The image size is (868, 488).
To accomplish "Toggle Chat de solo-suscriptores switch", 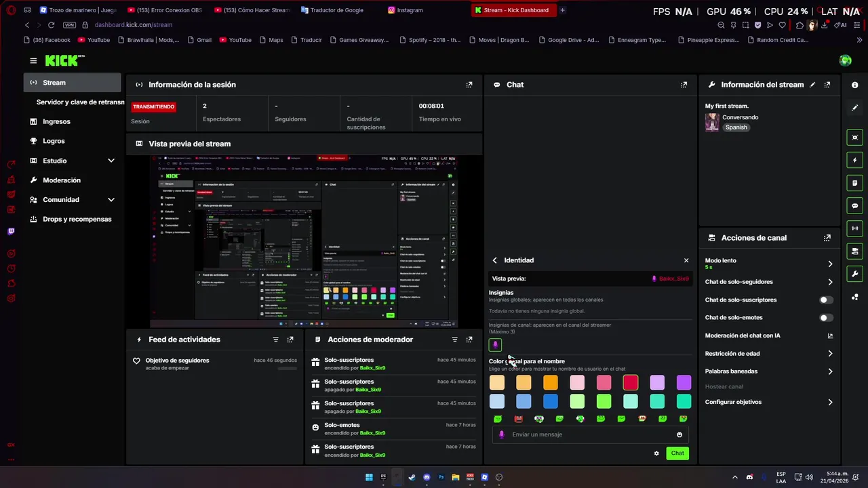I will click(x=825, y=300).
